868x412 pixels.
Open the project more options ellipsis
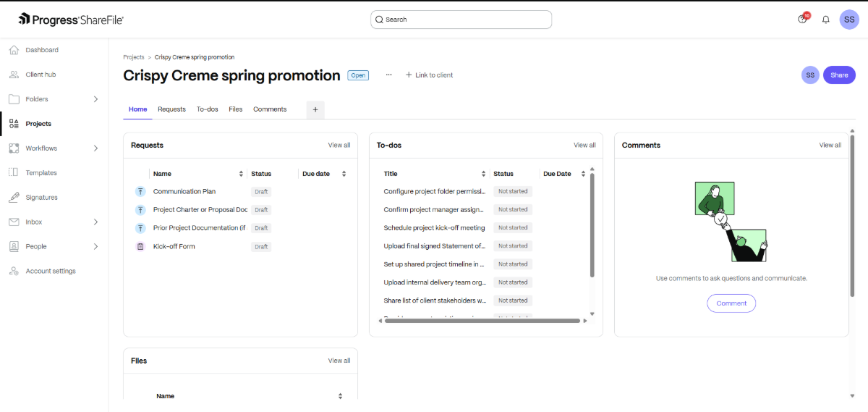(x=388, y=75)
